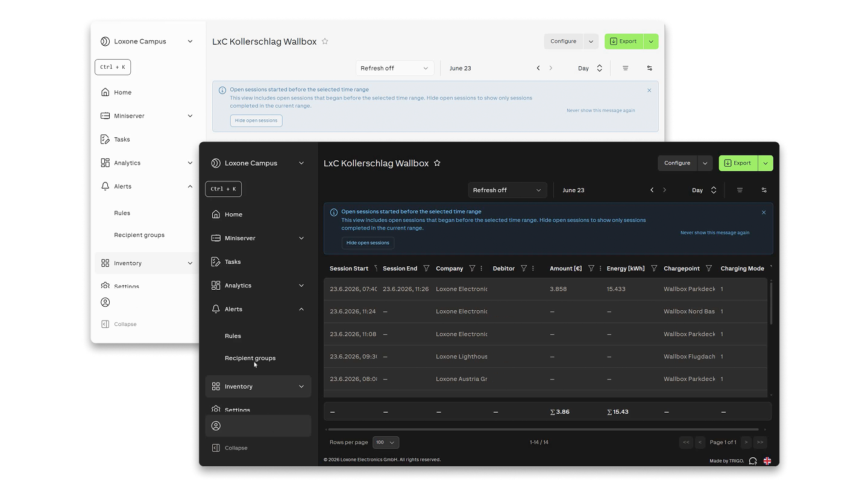868x488 pixels.
Task: Open the support chat icon in footer
Action: pyautogui.click(x=753, y=461)
